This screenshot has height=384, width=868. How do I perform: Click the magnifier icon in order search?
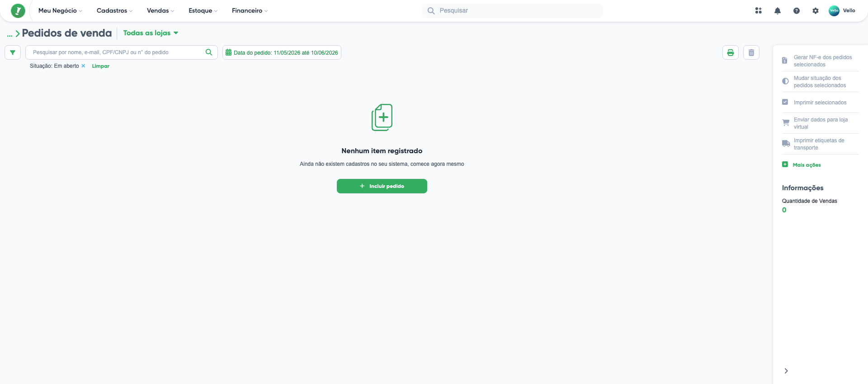tap(209, 52)
